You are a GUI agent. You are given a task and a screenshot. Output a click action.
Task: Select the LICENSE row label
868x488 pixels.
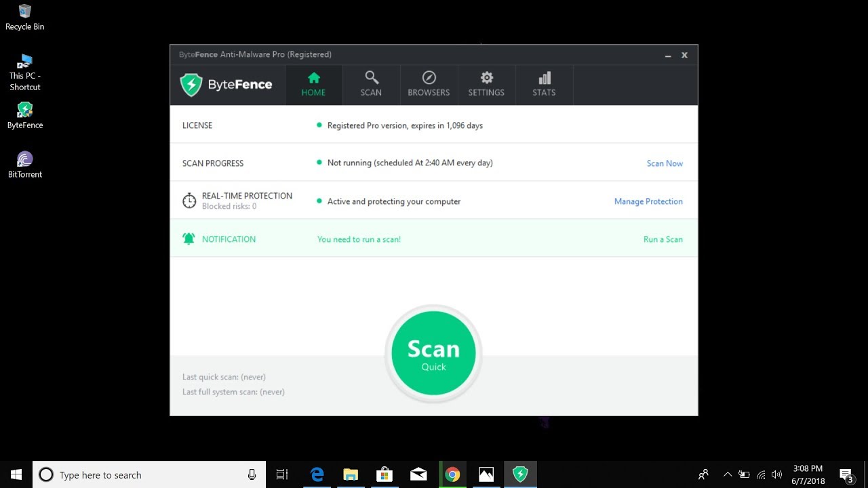(x=197, y=125)
